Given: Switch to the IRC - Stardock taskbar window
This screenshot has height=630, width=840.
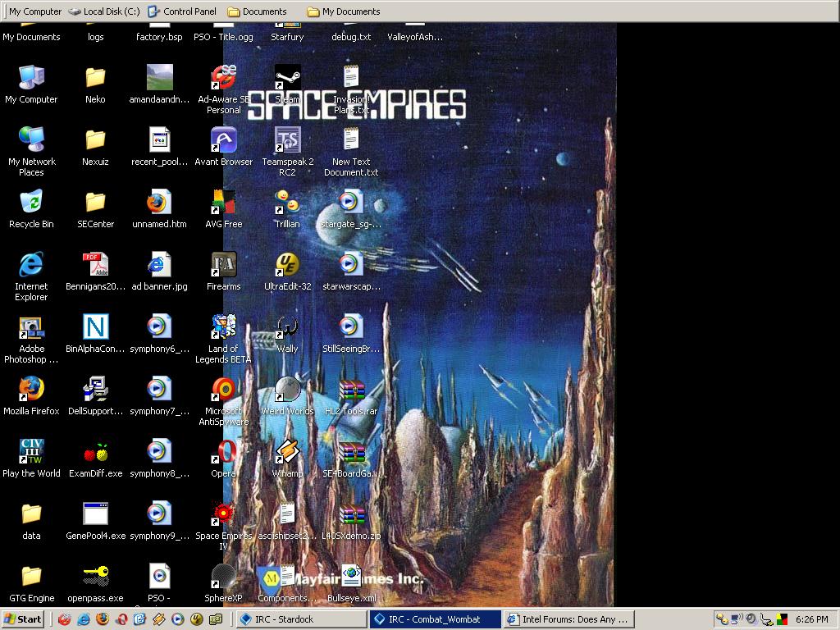Looking at the screenshot, I should [300, 619].
